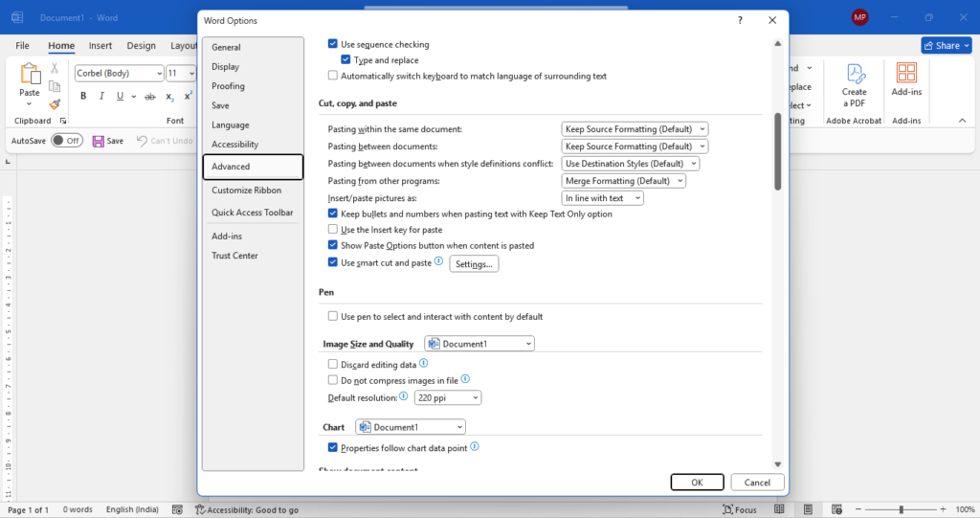This screenshot has height=518, width=980.
Task: Open Chart document dropdown
Action: point(411,427)
